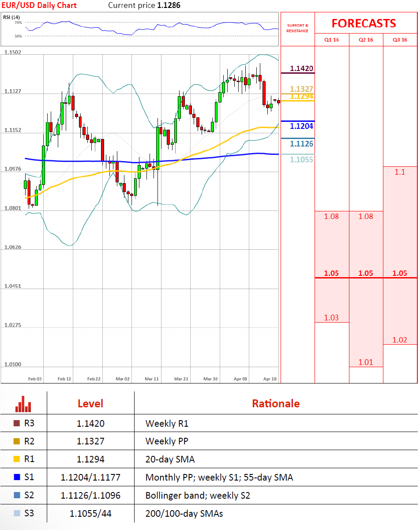Click the Feb 22 date axis label
The width and height of the screenshot is (420, 530).
coord(94,379)
